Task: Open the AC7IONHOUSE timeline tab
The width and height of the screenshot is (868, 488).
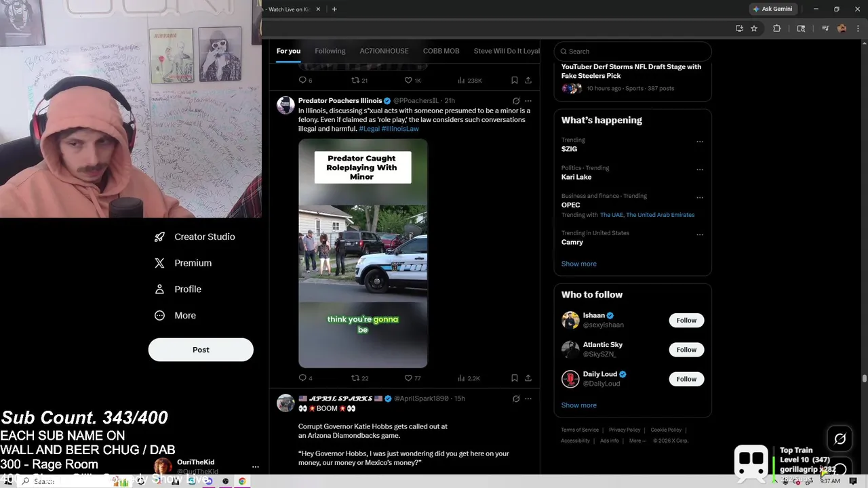Action: coord(384,51)
